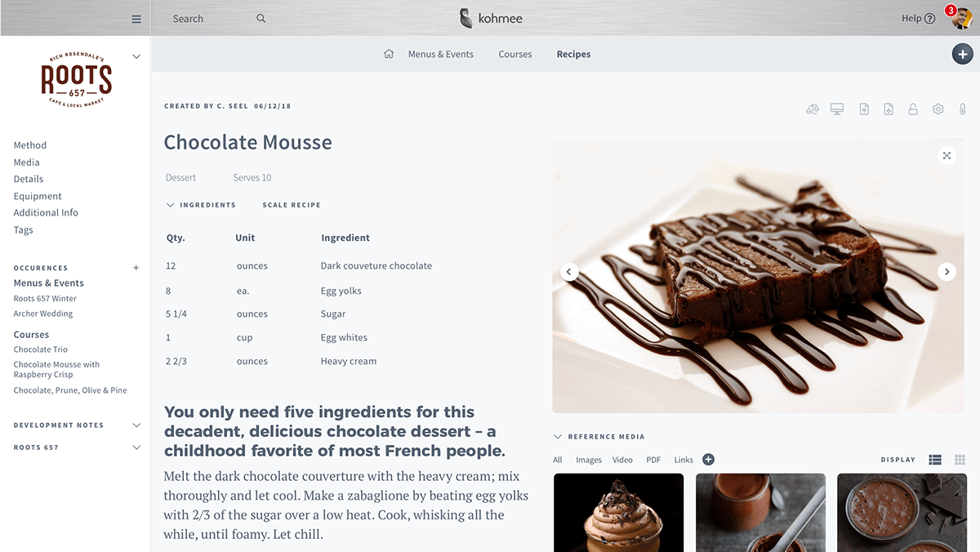Click the round plus add button

pyautogui.click(x=962, y=54)
